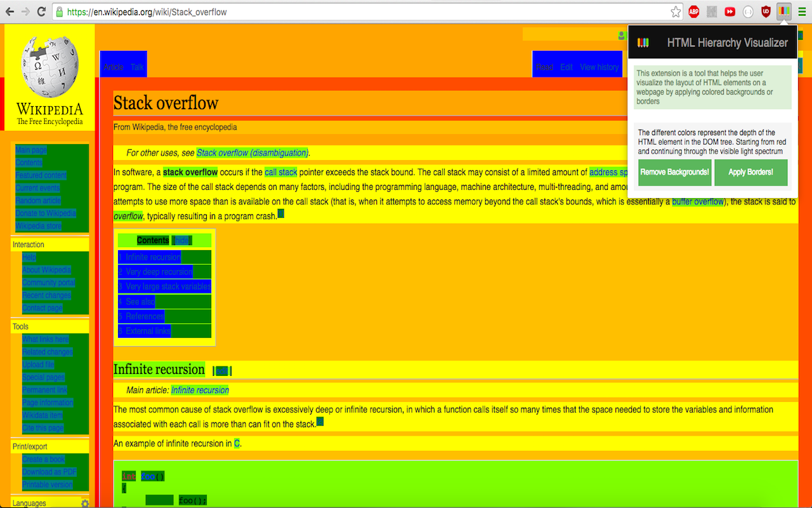Jump to 'See also' in Contents

point(136,302)
